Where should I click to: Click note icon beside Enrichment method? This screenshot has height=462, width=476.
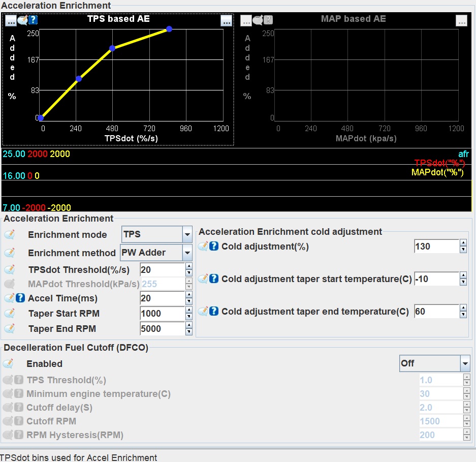click(x=10, y=253)
